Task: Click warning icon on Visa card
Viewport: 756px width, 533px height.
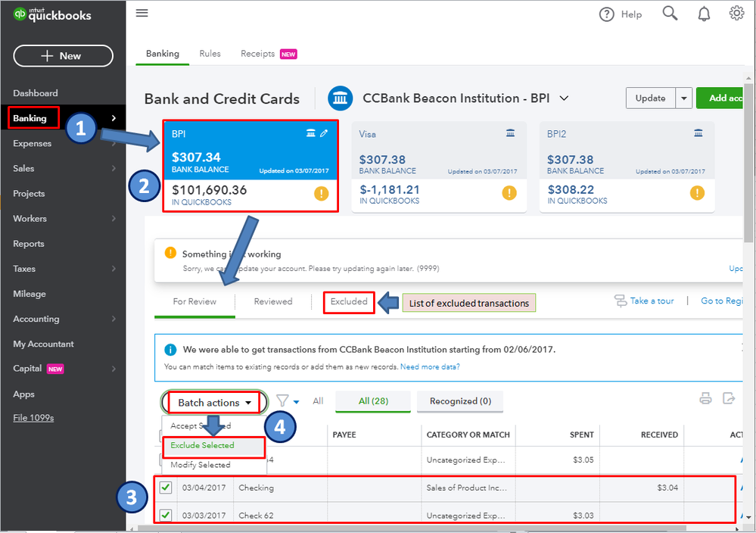Action: click(509, 193)
